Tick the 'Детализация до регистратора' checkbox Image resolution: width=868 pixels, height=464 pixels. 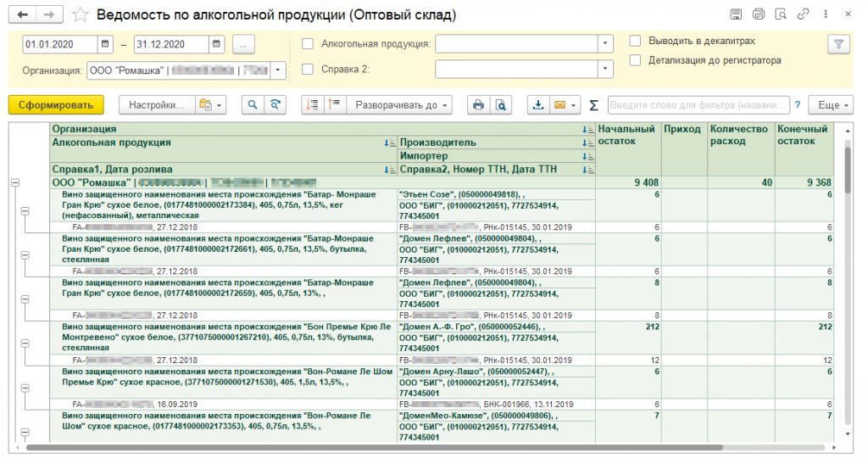(x=635, y=60)
